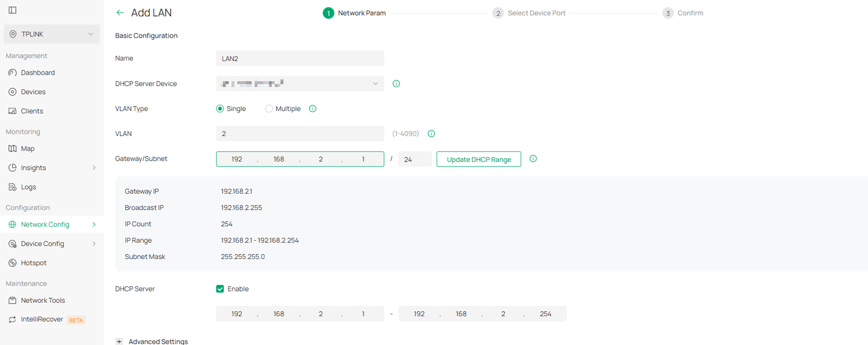Click the Update DHCP Range button
The height and width of the screenshot is (345, 868).
(478, 159)
